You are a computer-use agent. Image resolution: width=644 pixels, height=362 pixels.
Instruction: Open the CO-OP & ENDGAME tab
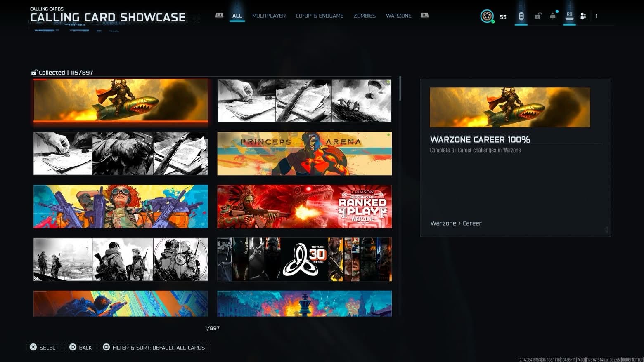(x=320, y=16)
